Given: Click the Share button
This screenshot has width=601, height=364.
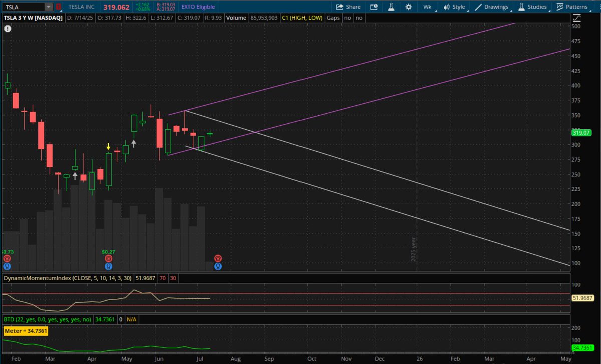Looking at the screenshot, I should 348,7.
